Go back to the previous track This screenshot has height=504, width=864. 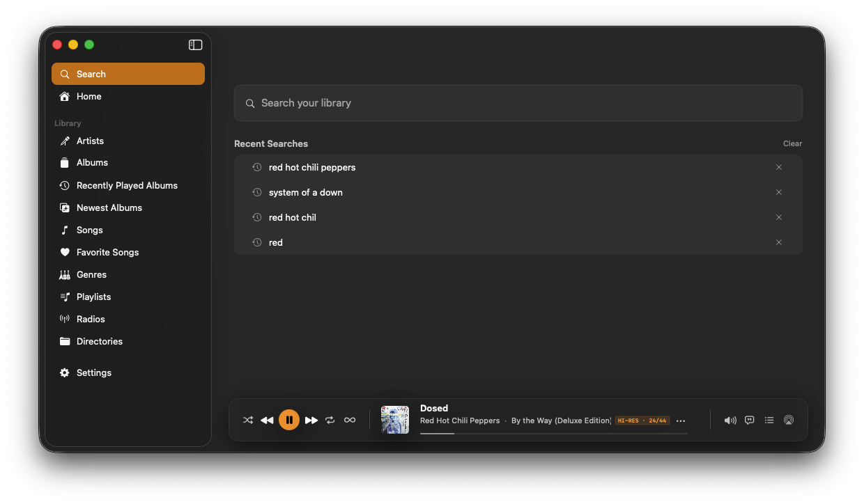[x=267, y=420]
